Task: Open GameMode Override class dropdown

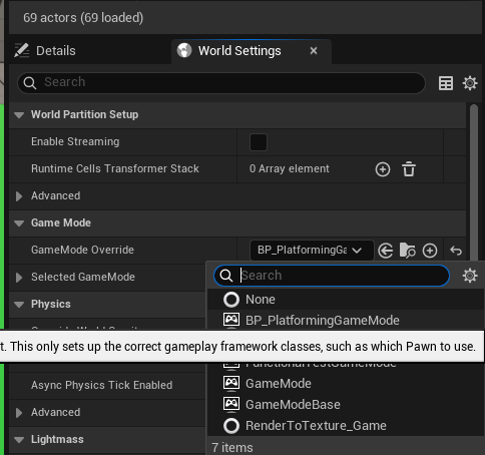Action: (311, 250)
